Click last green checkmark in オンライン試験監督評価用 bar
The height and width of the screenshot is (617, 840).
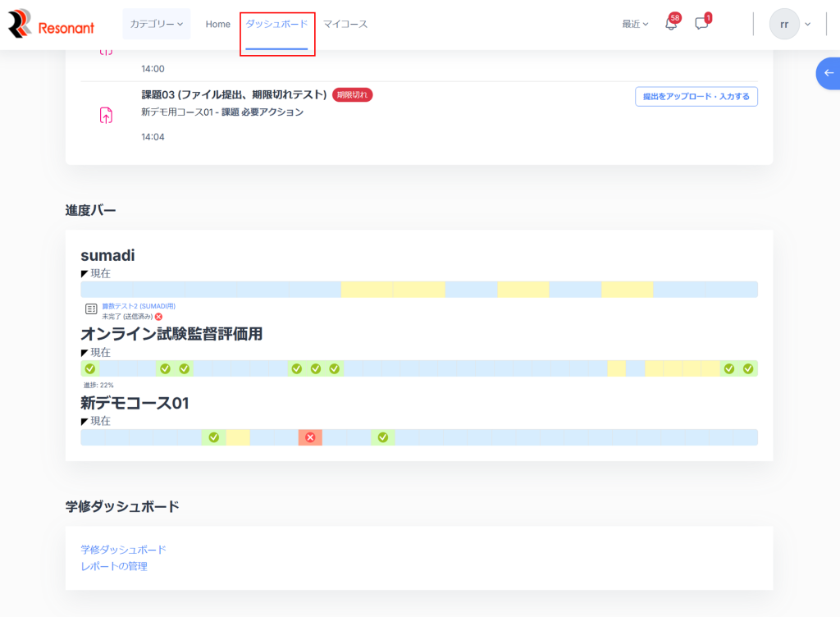click(x=748, y=368)
